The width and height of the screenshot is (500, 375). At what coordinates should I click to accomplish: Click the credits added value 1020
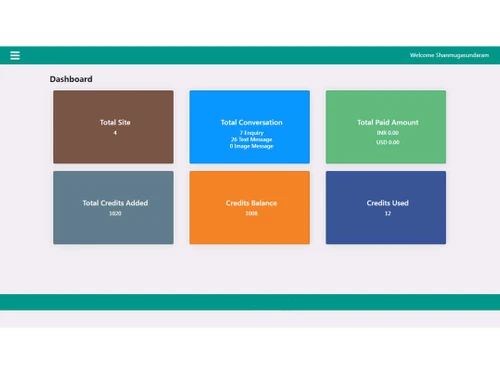click(115, 213)
